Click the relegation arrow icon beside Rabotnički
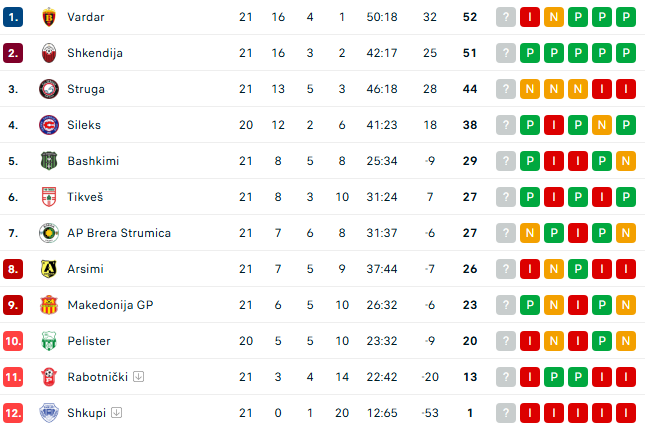 (139, 377)
